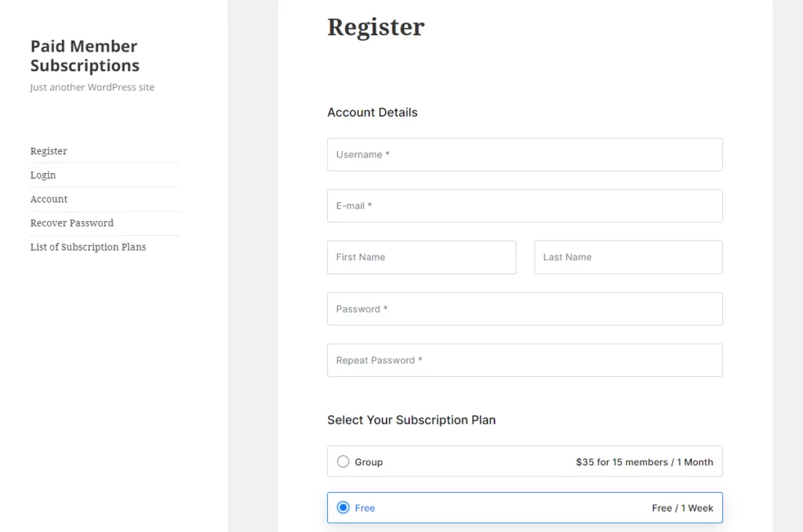This screenshot has height=532, width=803.
Task: Click the Select Your Subscription Plan heading
Action: pyautogui.click(x=411, y=420)
